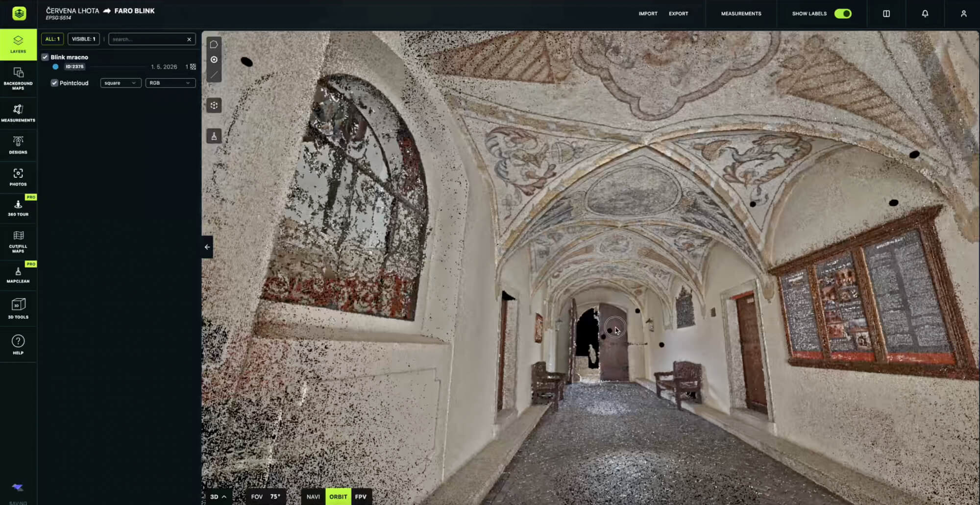Click the street-view person tool icon
980x505 pixels.
pos(214,136)
